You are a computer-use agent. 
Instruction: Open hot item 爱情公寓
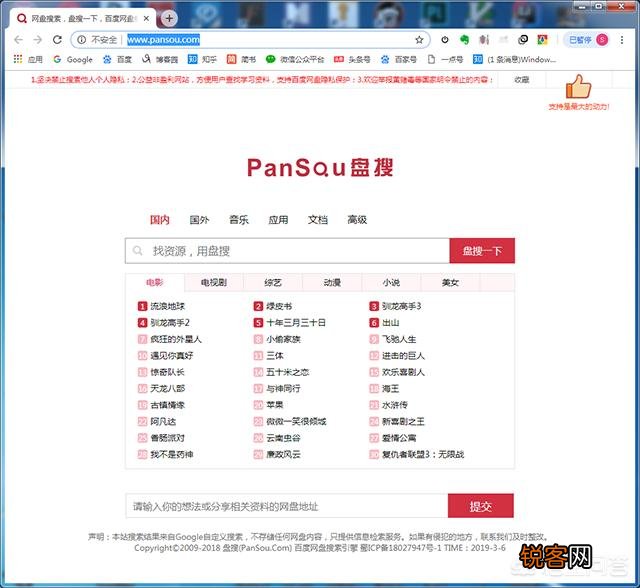point(399,438)
